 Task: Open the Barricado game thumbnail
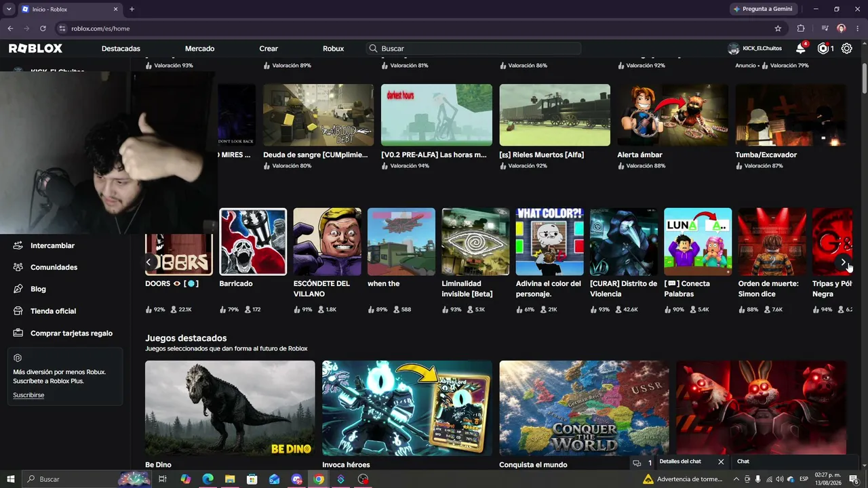(253, 242)
